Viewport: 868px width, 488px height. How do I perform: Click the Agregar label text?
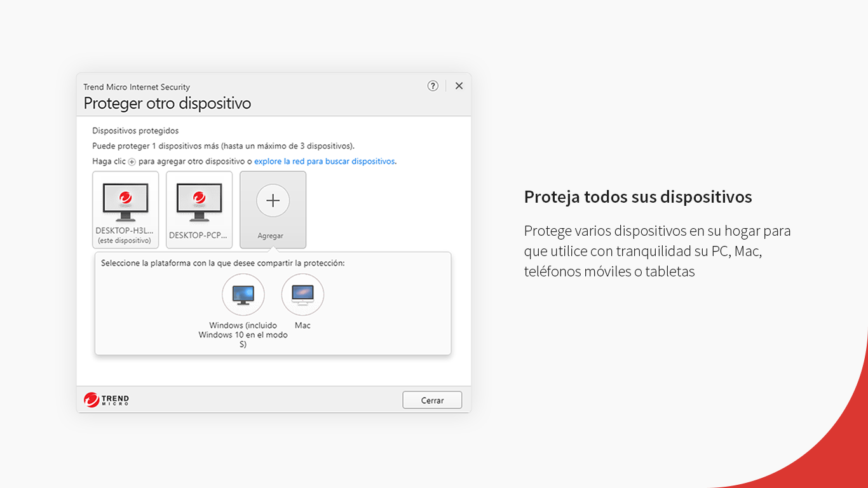tap(271, 236)
